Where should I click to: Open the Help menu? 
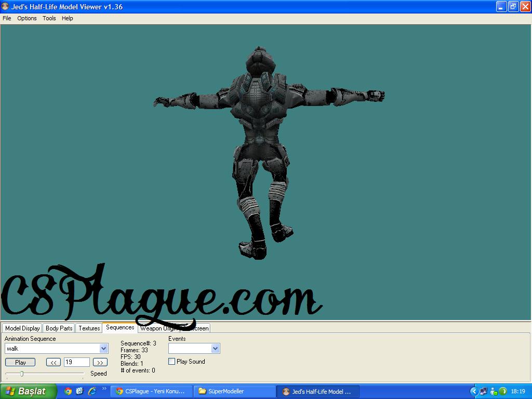[x=67, y=18]
